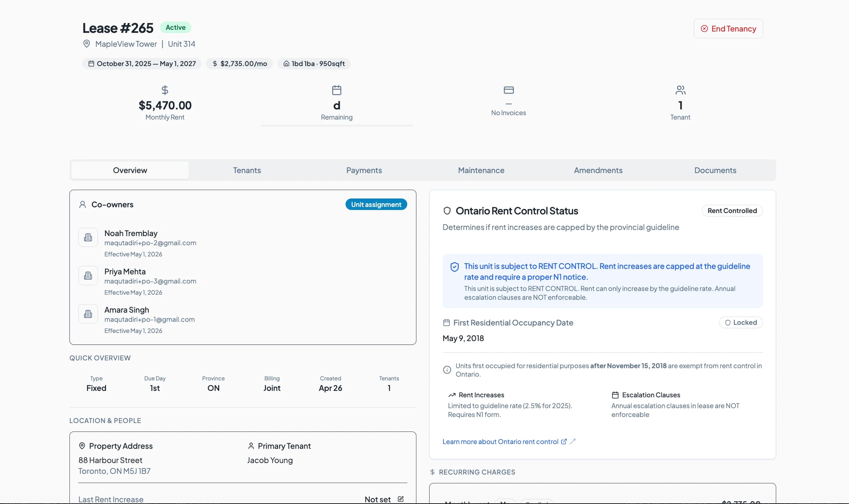Go to the Maintenance tab
The width and height of the screenshot is (849, 504).
[x=481, y=170]
